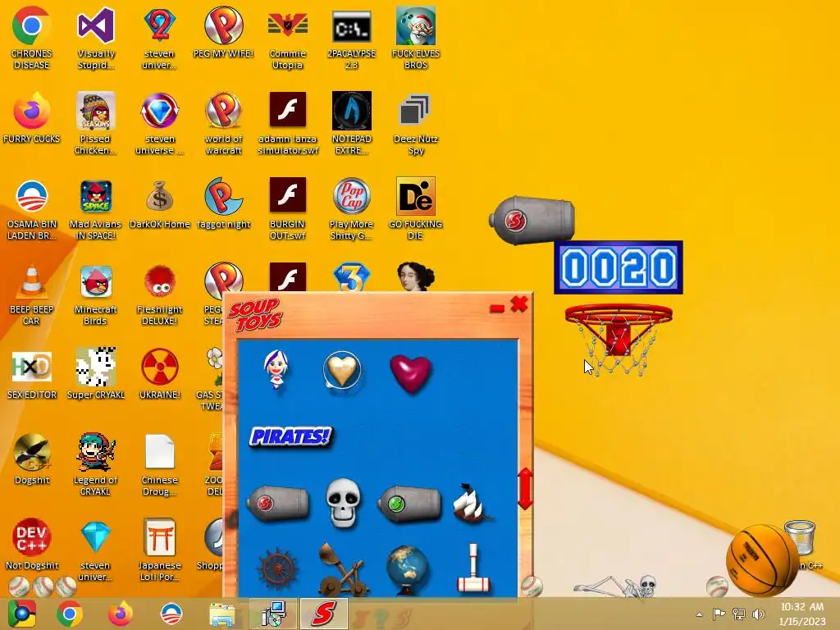840x630 pixels.
Task: Select the white mallet toy
Action: (x=473, y=568)
